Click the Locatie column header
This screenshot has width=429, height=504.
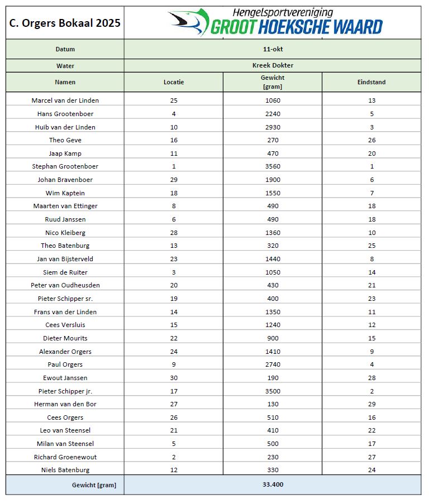click(x=174, y=82)
